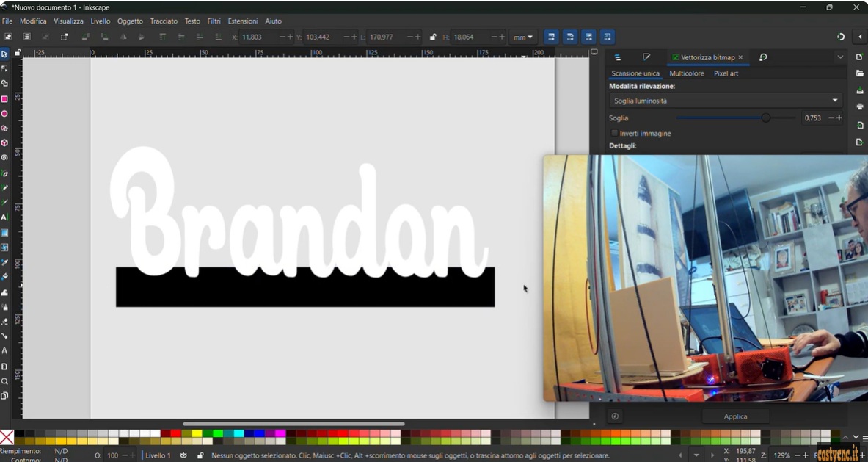
Task: Toggle layer Livello 1 visibility eye
Action: click(183, 455)
